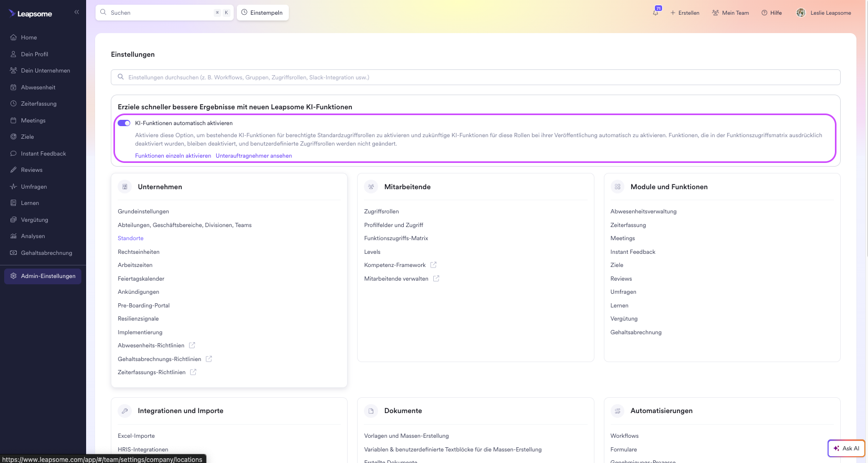Open Excel-Importe under Integrationen und Importe
The height and width of the screenshot is (463, 868).
(x=136, y=436)
